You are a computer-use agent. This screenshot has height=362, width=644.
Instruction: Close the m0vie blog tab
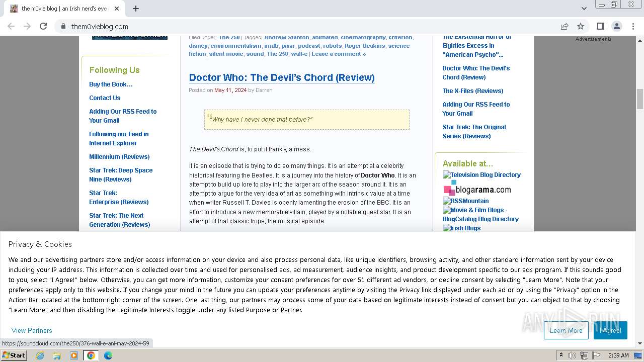point(117,9)
